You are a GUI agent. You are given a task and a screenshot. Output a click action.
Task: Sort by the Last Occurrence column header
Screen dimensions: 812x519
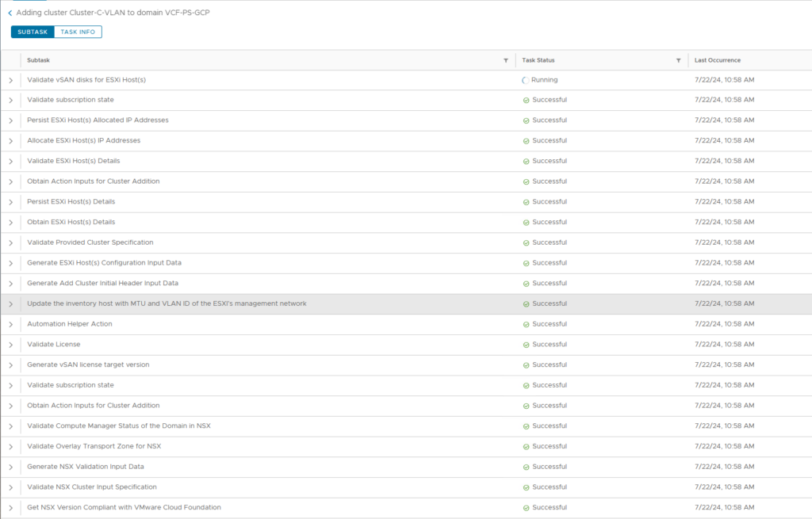point(718,60)
